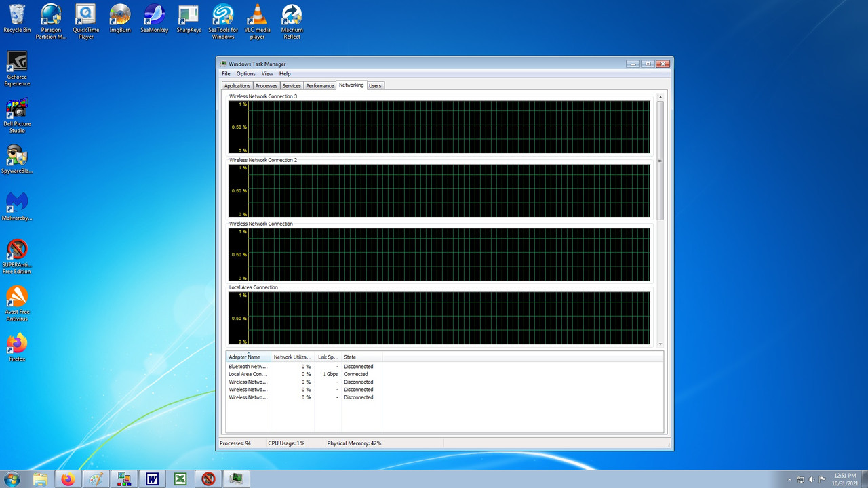Click Show desktop button at taskbar end

(865, 479)
